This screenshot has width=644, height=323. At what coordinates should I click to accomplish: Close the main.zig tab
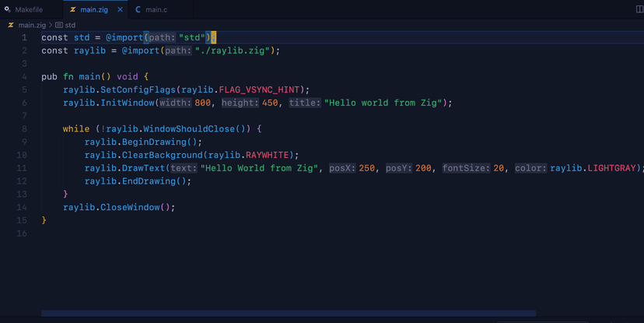pyautogui.click(x=120, y=9)
